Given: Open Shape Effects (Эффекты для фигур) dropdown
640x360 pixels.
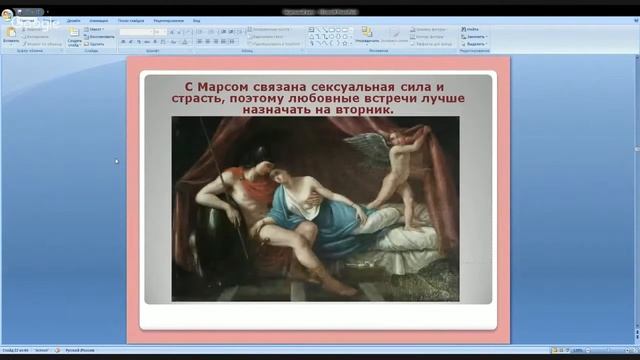Looking at the screenshot, I should coord(431,44).
